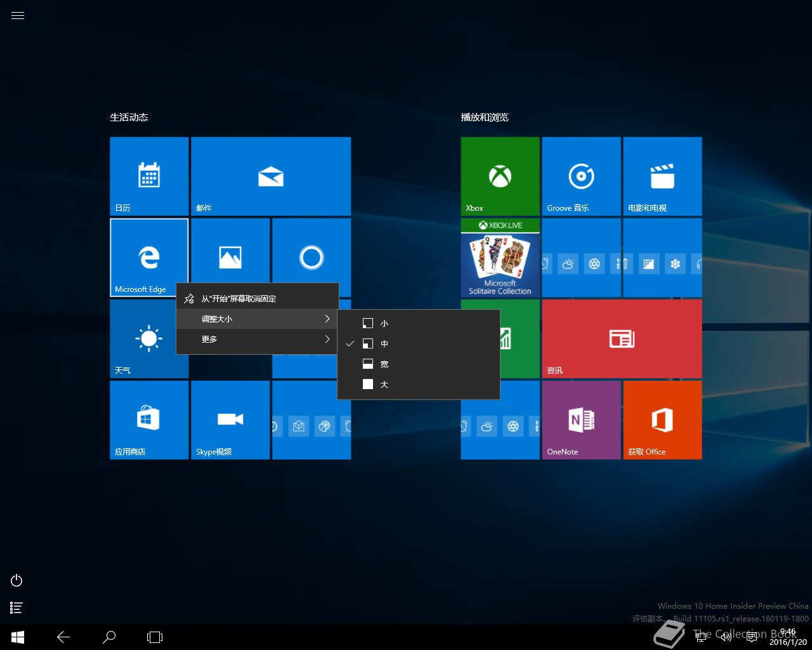Open the All apps list icon
This screenshot has width=812, height=650.
(17, 608)
